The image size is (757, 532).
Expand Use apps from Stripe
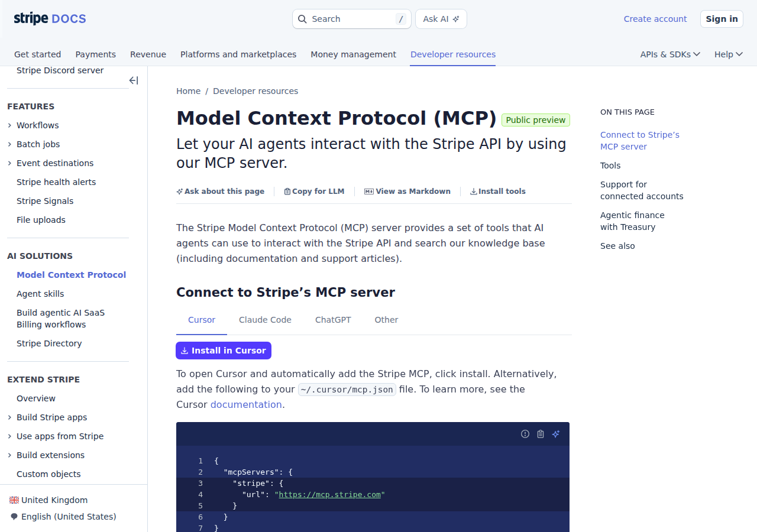(9, 436)
